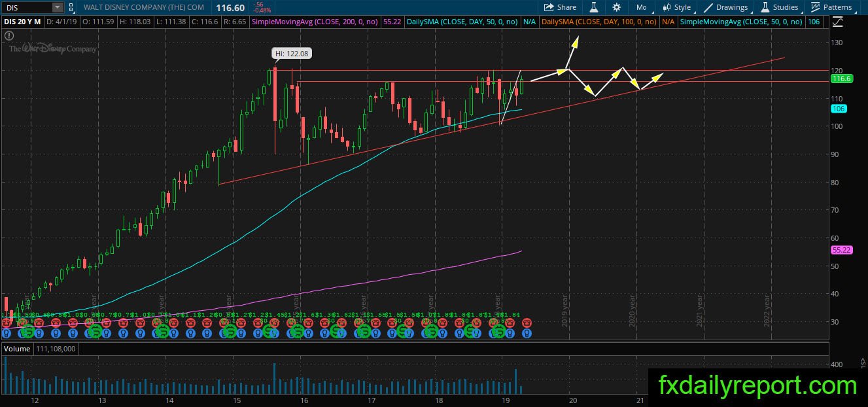Click the DIS symbol entry field
Viewport: 868px width, 407px height.
coord(26,7)
